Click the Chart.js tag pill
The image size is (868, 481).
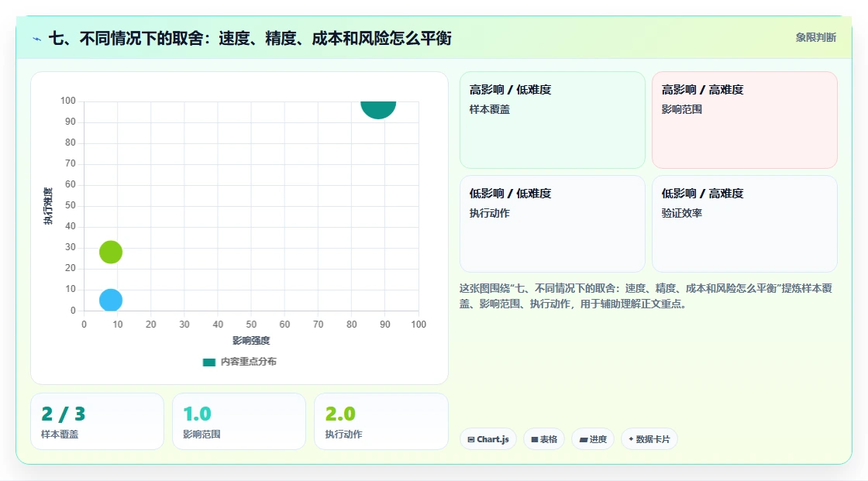488,439
